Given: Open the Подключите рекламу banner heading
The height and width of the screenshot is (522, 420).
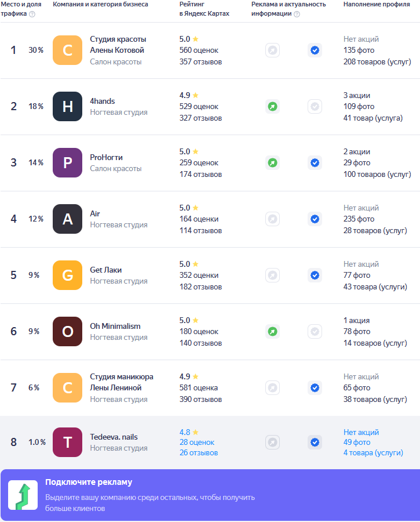Looking at the screenshot, I should point(89,482).
